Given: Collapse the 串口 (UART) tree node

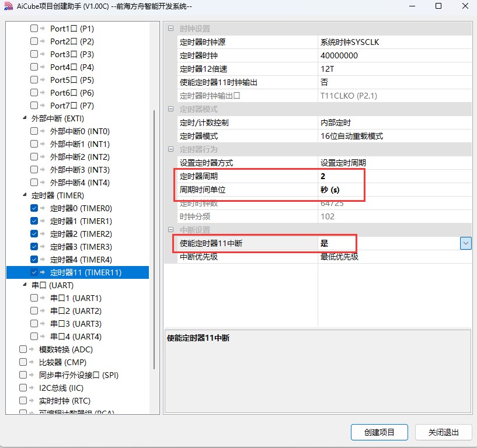Looking at the screenshot, I should coord(25,285).
